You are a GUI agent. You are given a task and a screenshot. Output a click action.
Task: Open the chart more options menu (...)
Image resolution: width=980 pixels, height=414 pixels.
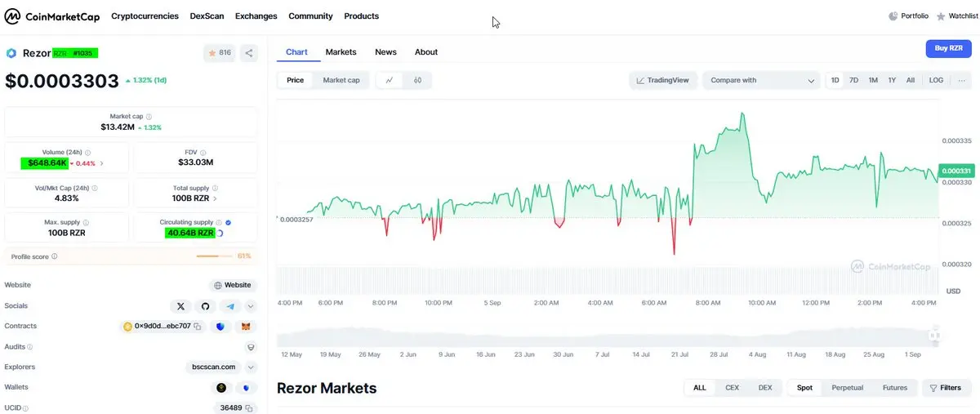(x=962, y=80)
